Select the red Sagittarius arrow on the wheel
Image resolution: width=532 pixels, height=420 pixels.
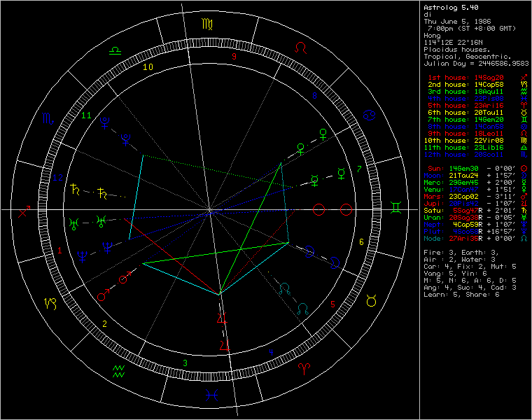pos(24,210)
